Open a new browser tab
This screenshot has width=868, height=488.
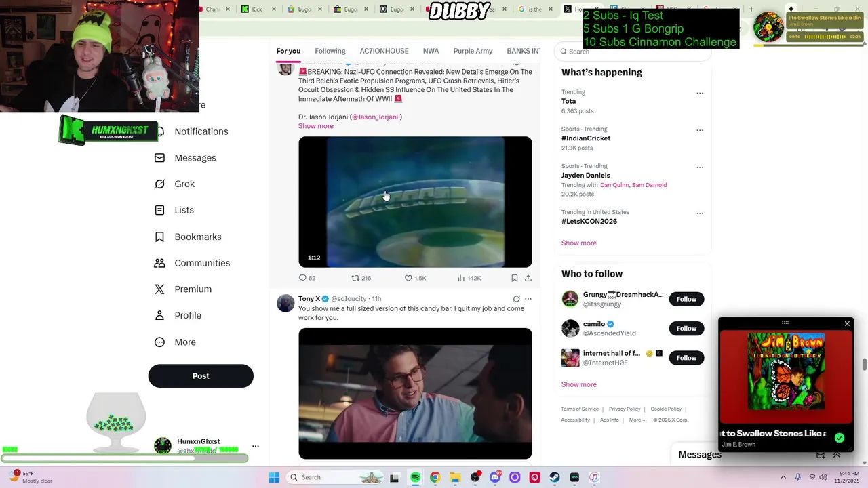pyautogui.click(x=751, y=9)
